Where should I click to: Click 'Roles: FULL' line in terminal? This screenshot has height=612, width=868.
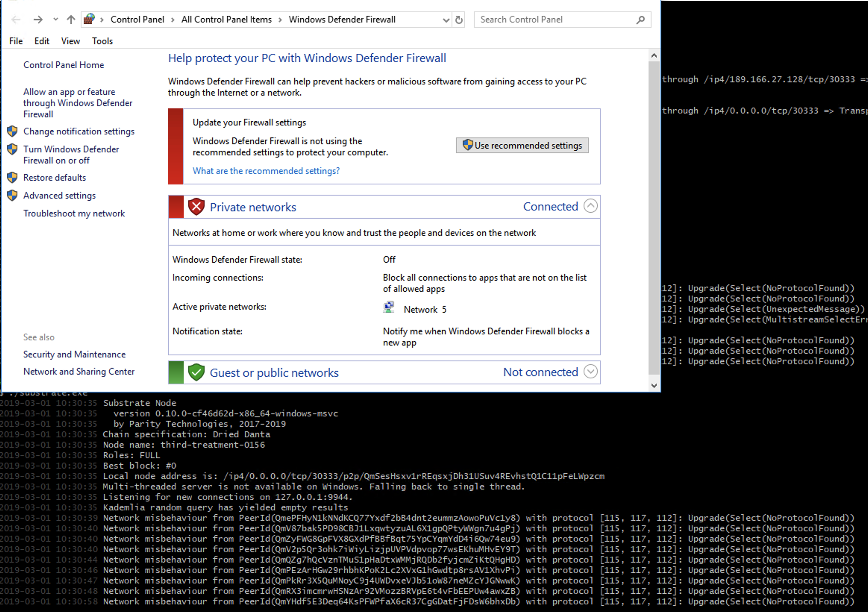coord(132,455)
